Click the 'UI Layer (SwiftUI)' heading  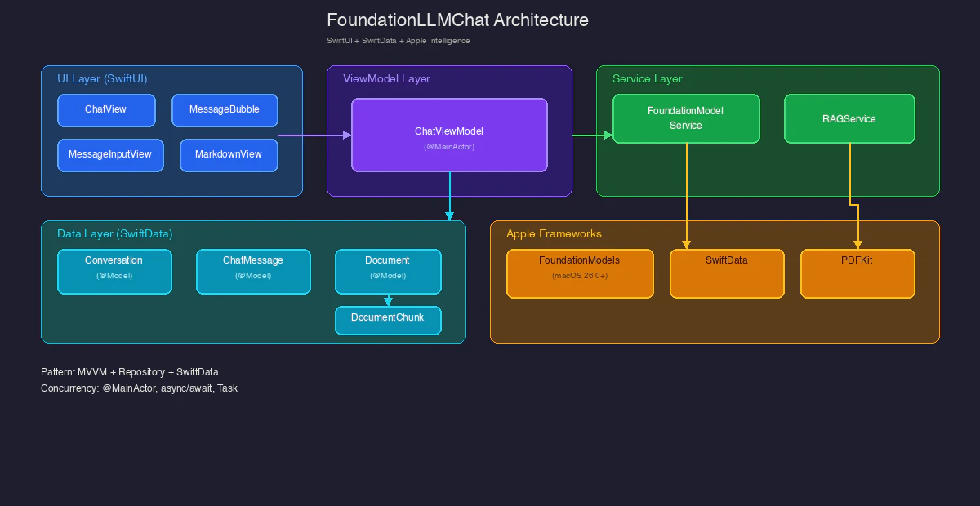(102, 79)
